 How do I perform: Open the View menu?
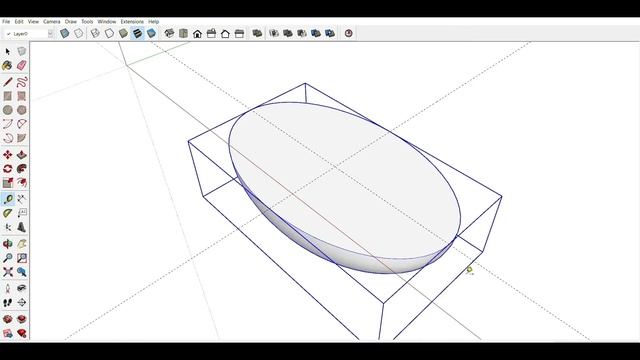33,22
